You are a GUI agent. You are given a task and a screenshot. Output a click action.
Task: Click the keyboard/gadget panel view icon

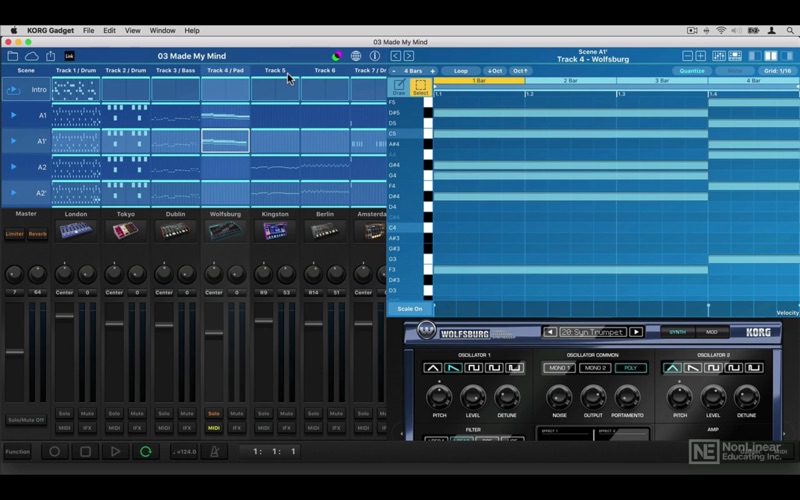coord(735,56)
